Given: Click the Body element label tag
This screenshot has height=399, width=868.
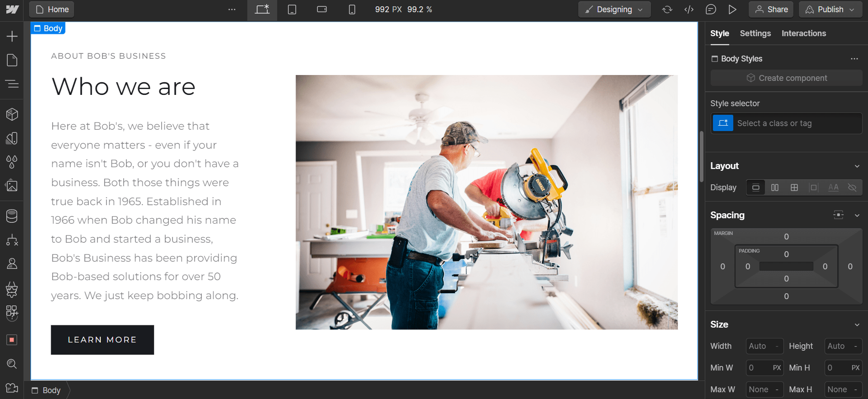Looking at the screenshot, I should [48, 28].
